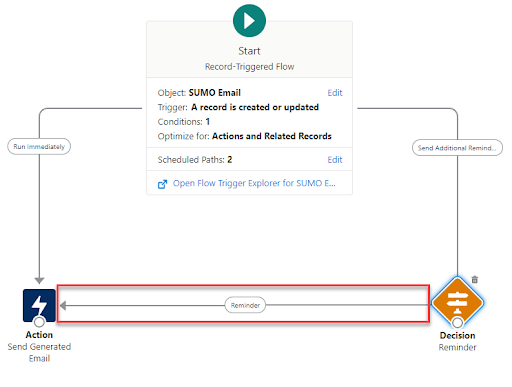Open Flow Trigger Explorer for SUMO Email
512x387 pixels.
point(254,183)
